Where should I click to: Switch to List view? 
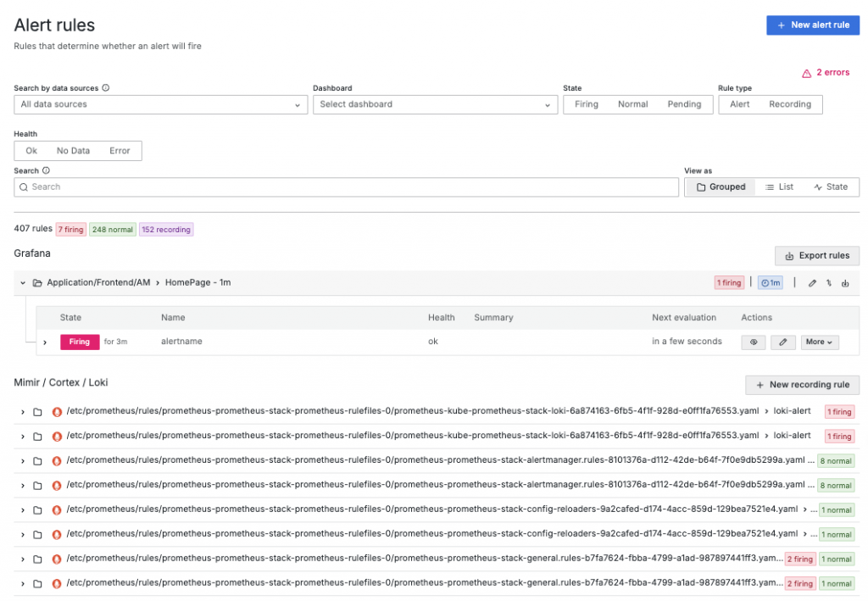tap(780, 187)
